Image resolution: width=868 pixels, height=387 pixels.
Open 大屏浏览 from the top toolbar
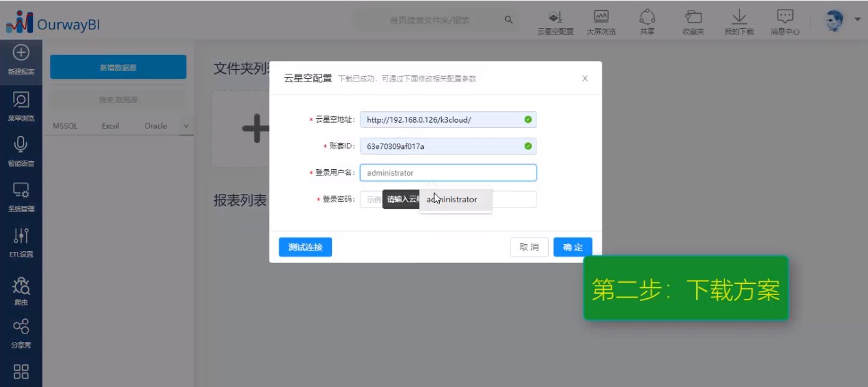[x=600, y=22]
